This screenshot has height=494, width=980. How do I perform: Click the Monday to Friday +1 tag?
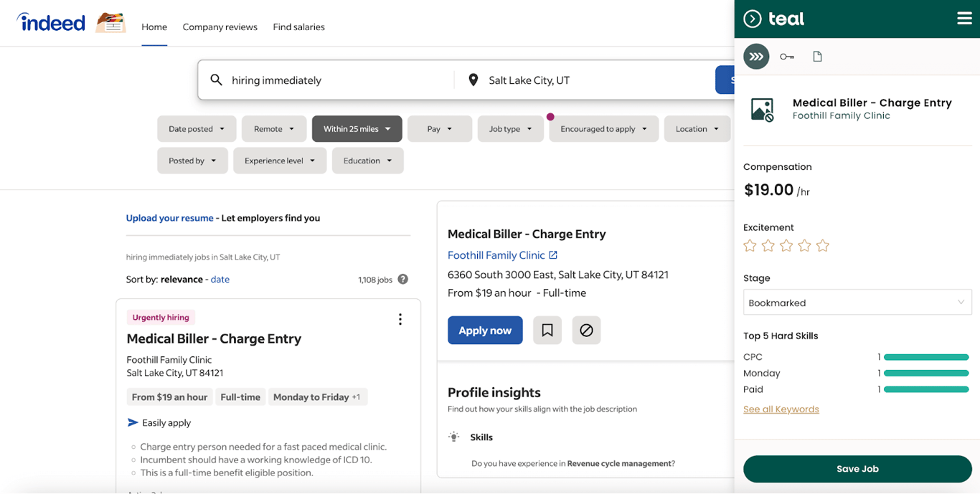click(x=317, y=397)
